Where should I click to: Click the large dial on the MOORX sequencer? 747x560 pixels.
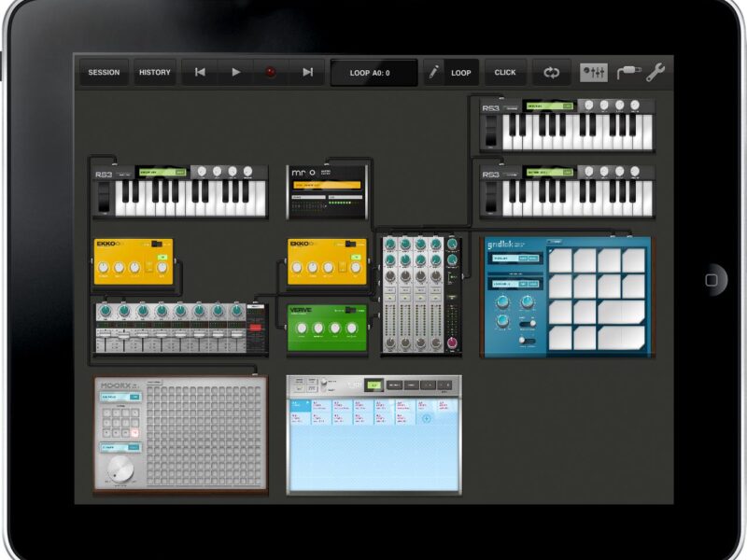[120, 469]
